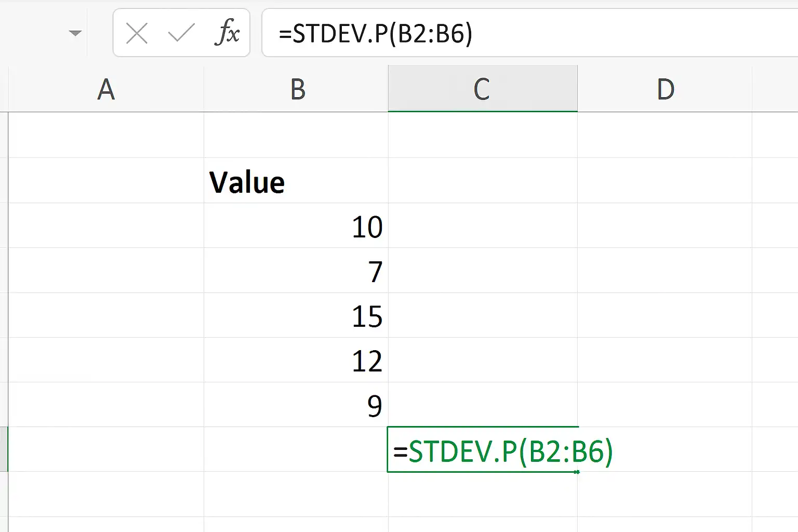Select the Value header cell
This screenshot has width=798, height=532.
(296, 180)
